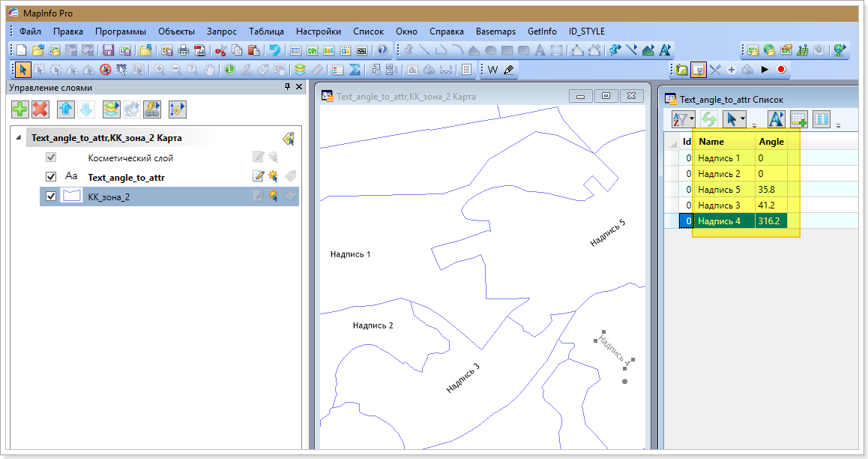Image resolution: width=868 pixels, height=459 pixels.
Task: Click the scissors Cut icon
Action: [x=221, y=50]
